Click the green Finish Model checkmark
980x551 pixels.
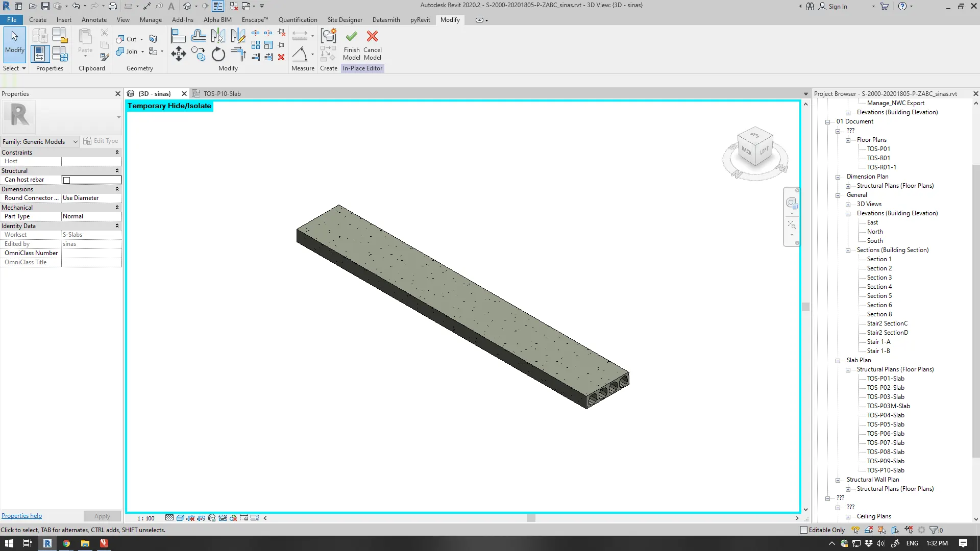(x=351, y=37)
